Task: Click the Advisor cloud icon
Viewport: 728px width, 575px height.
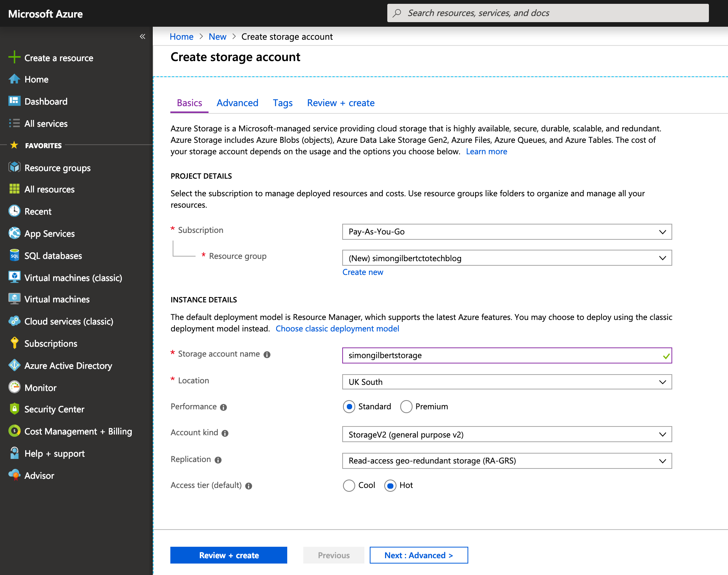Action: click(14, 475)
